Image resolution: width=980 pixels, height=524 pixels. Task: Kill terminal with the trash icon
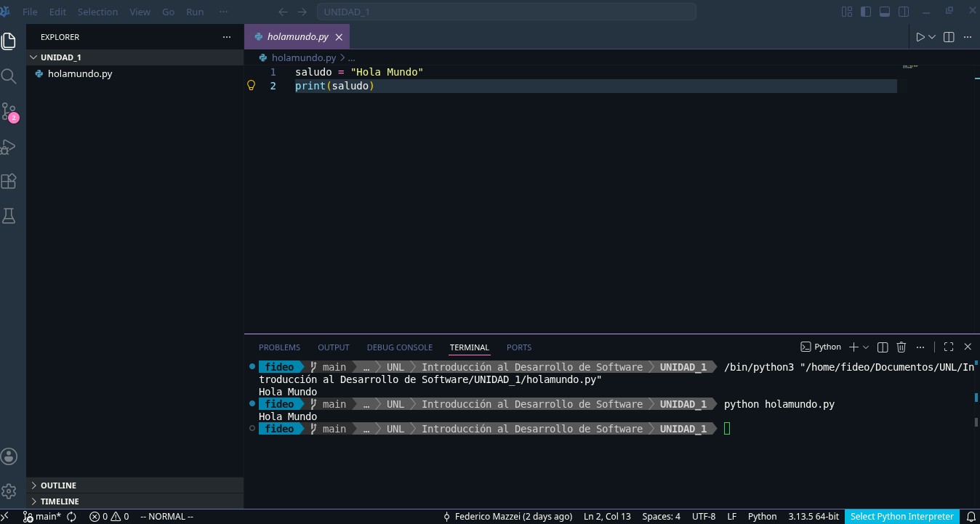[x=901, y=347]
